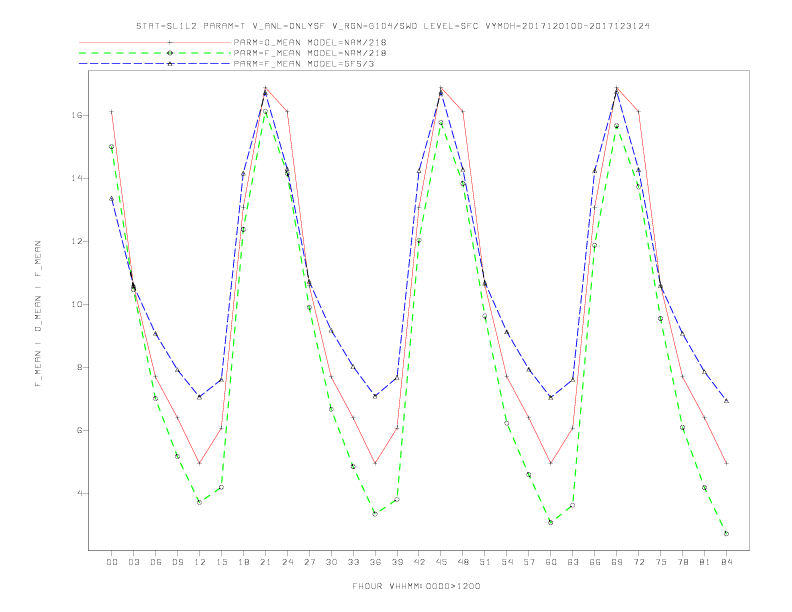Click y-axis tick label 8
The height and width of the screenshot is (612, 792).
tap(80, 368)
